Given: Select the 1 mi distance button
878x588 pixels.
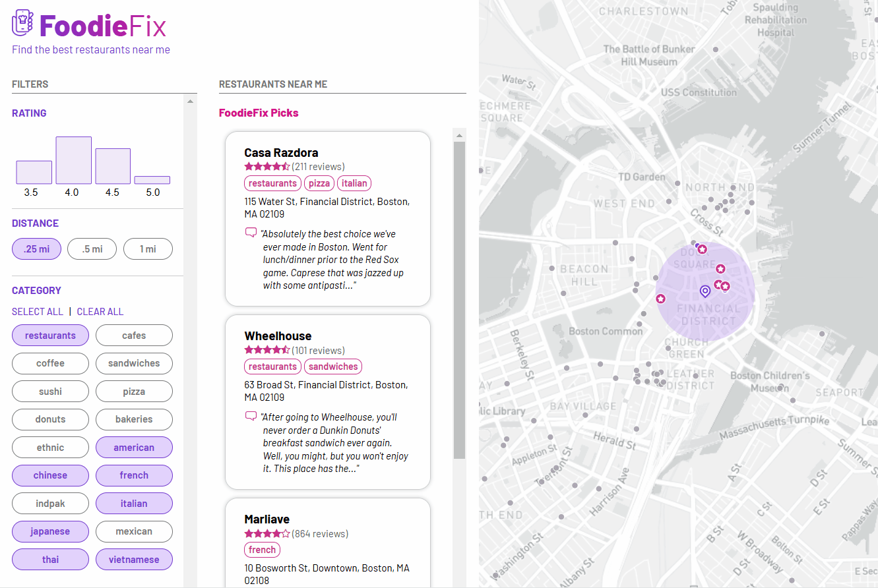Looking at the screenshot, I should (148, 249).
